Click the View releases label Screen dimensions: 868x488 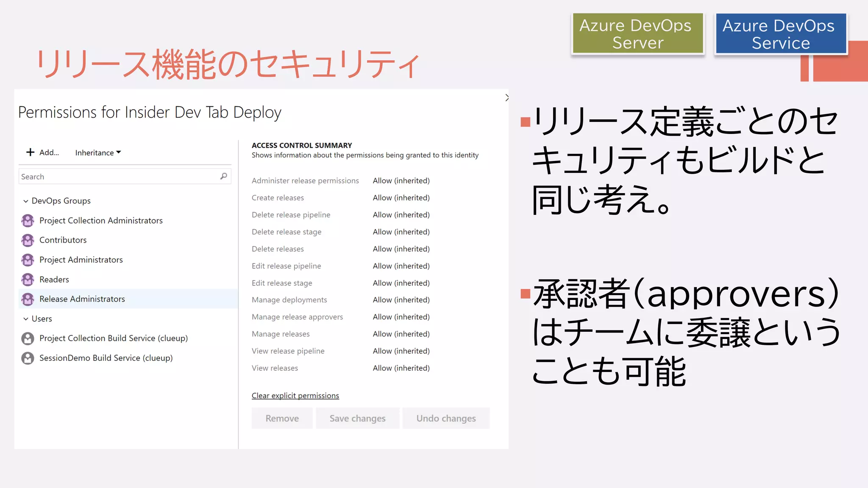[x=275, y=368]
